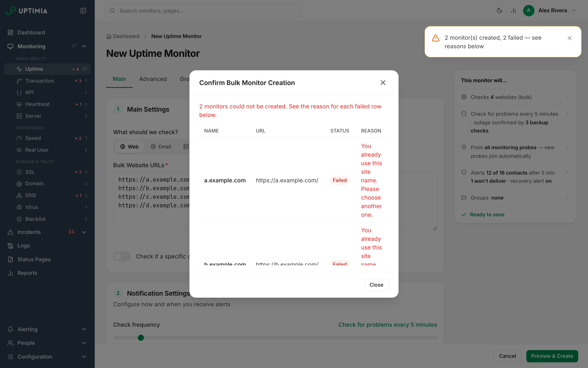Screen dimensions: 588x368
Task: Toggle the 'Check if a specific' switch
Action: point(122,256)
